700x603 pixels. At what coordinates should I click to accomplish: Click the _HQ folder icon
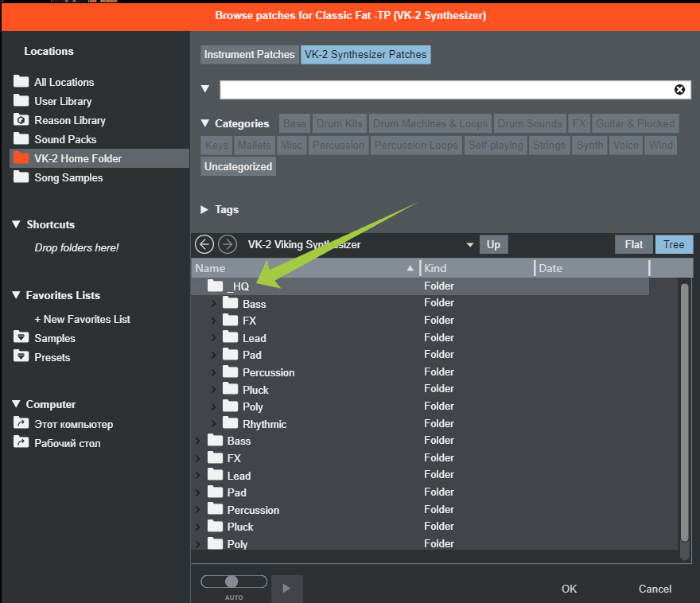[216, 286]
